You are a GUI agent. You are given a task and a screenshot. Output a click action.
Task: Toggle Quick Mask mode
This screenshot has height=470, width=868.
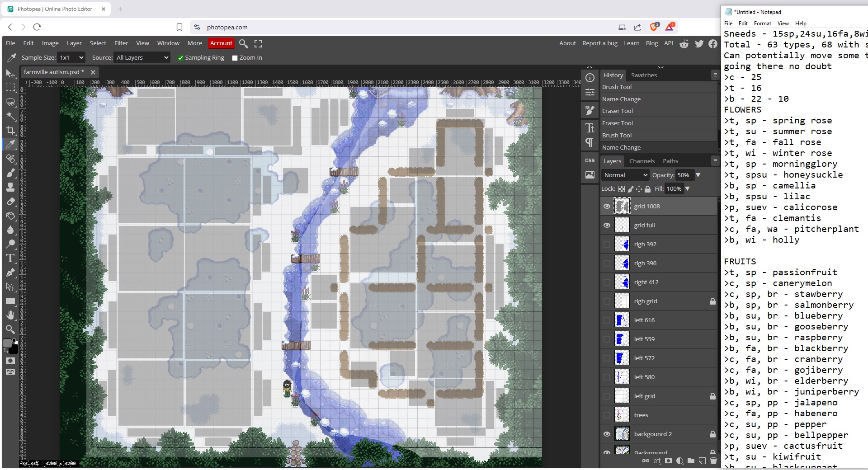pyautogui.click(x=10, y=361)
